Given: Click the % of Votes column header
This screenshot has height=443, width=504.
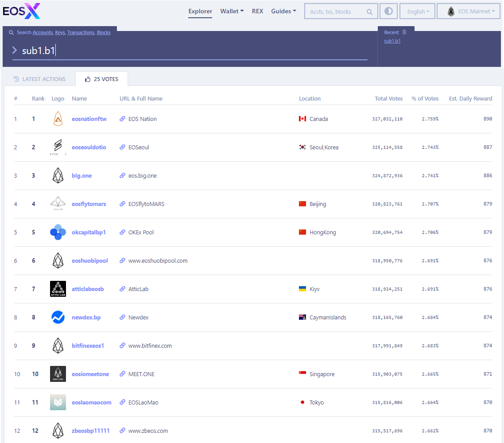Looking at the screenshot, I should (425, 99).
